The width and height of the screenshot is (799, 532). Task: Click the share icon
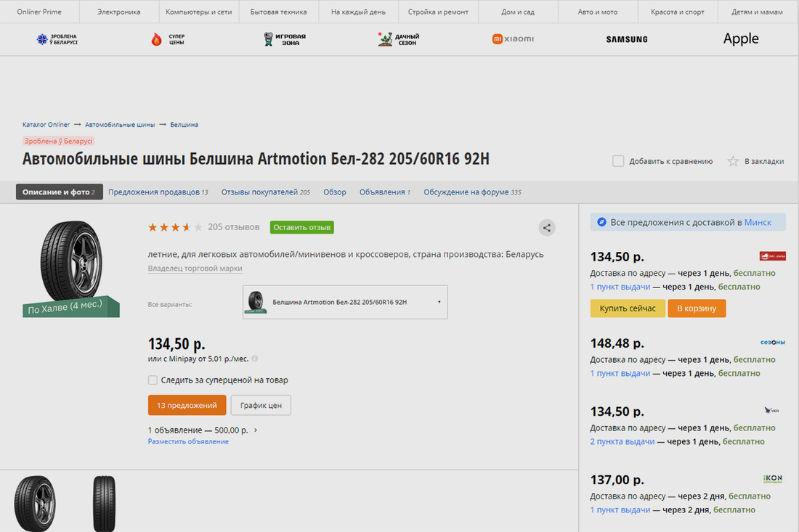[548, 228]
